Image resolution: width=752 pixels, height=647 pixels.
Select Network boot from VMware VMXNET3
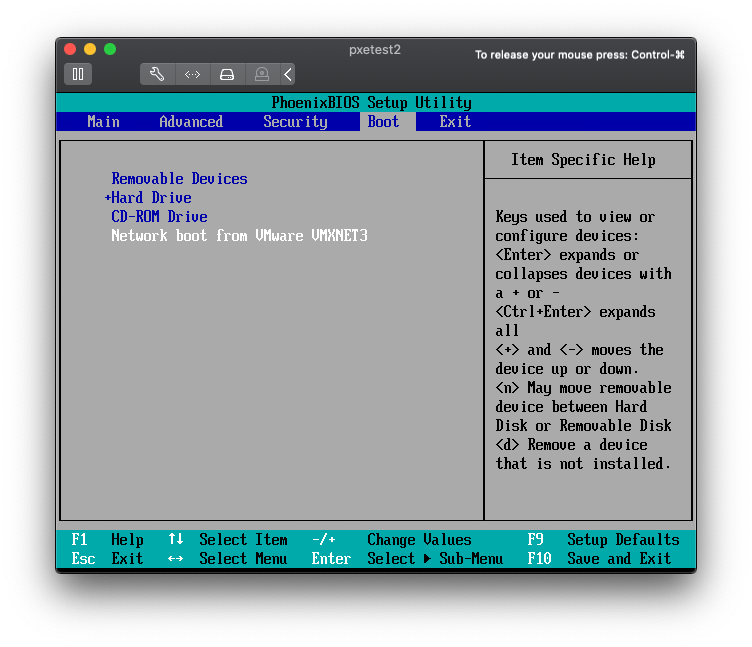[x=239, y=235]
